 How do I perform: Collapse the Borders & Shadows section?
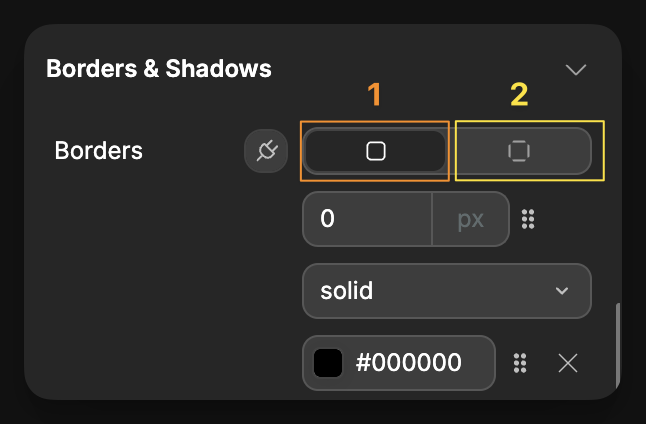coord(575,69)
